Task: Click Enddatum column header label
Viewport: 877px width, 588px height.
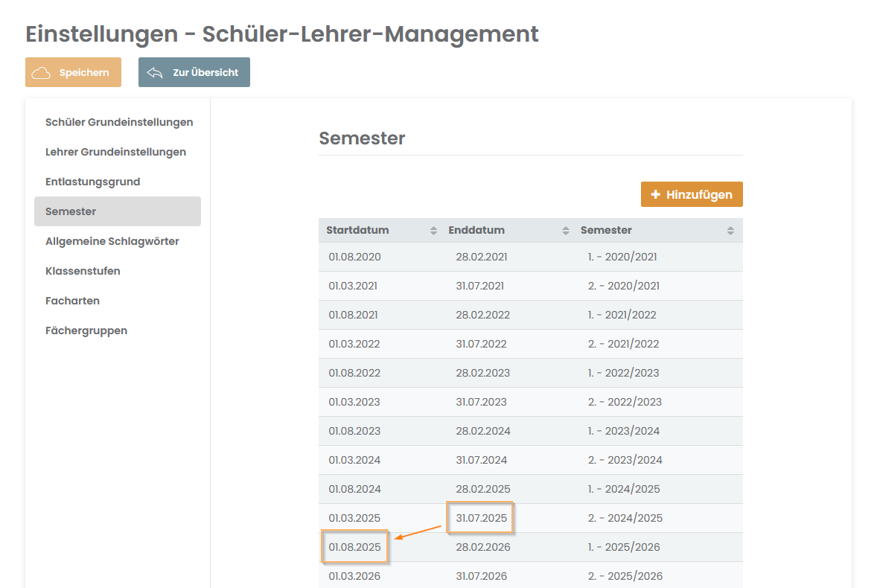Action: coord(476,230)
